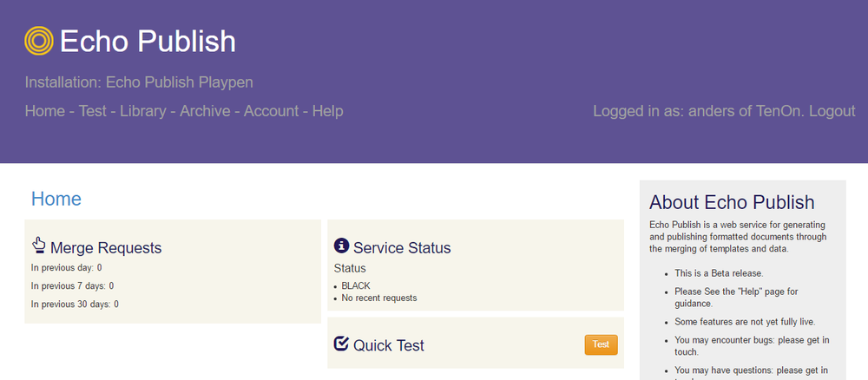Open the Help navigation link
Screen dimensions: 868x380
(x=328, y=111)
